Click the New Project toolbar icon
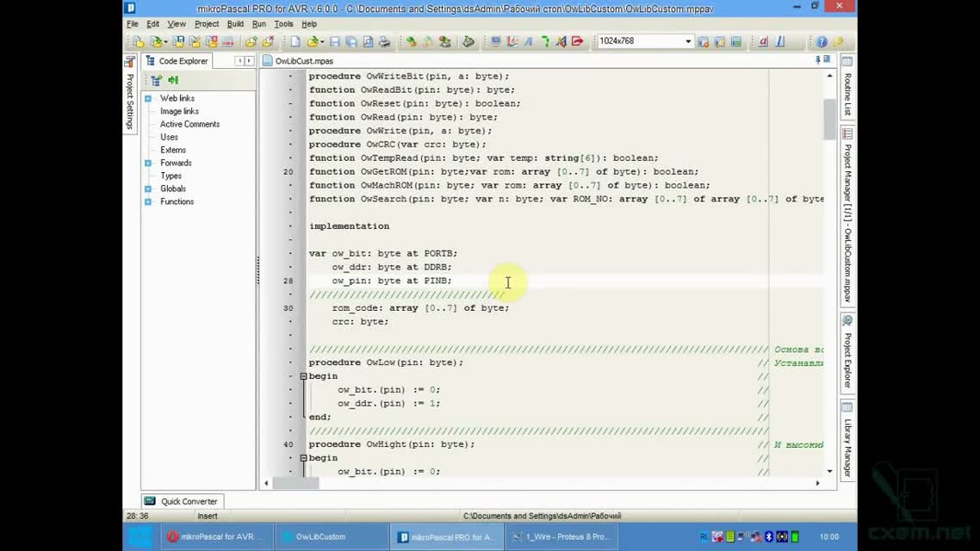The height and width of the screenshot is (551, 980). coord(138,42)
